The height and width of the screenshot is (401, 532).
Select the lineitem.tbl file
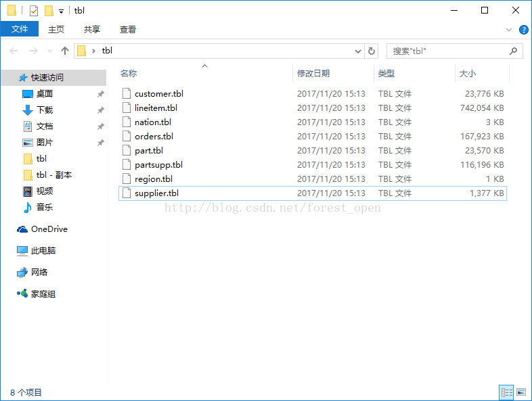click(x=313, y=108)
